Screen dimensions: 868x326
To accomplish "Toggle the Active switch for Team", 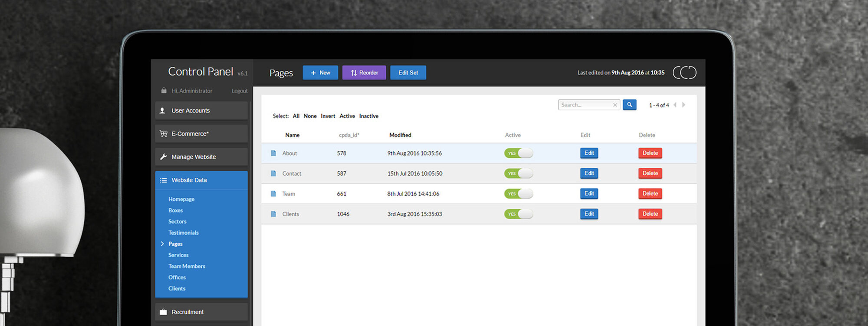I will [x=519, y=194].
